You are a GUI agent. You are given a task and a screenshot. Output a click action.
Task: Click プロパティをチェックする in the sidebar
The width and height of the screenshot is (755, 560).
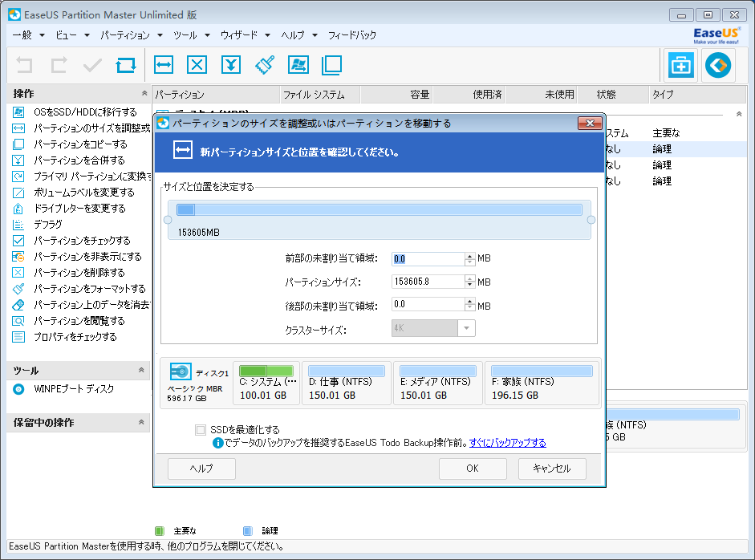click(x=75, y=337)
